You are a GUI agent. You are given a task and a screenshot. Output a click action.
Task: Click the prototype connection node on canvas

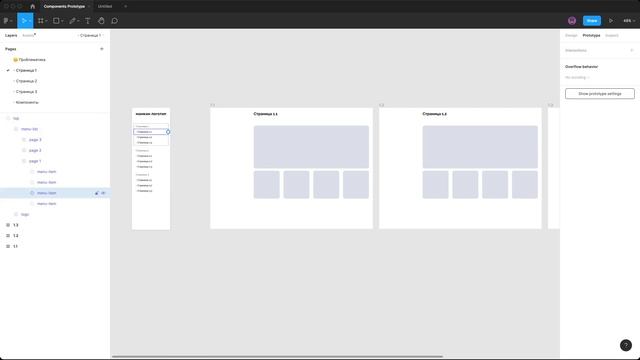[168, 132]
